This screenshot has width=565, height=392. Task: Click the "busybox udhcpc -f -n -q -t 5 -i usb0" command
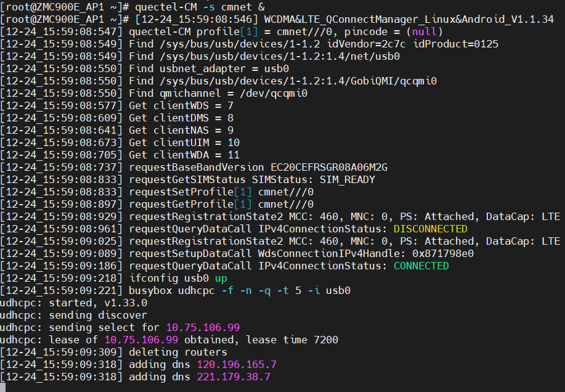tap(240, 290)
